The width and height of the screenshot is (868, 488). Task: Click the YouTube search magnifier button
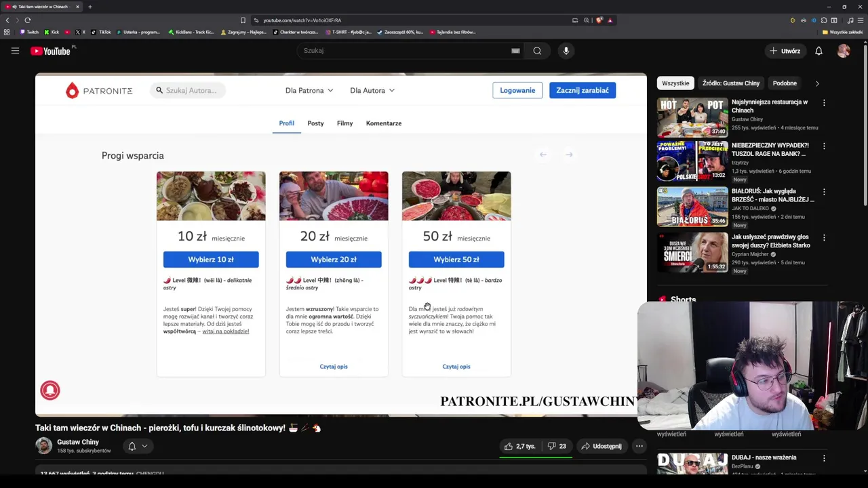(x=537, y=51)
